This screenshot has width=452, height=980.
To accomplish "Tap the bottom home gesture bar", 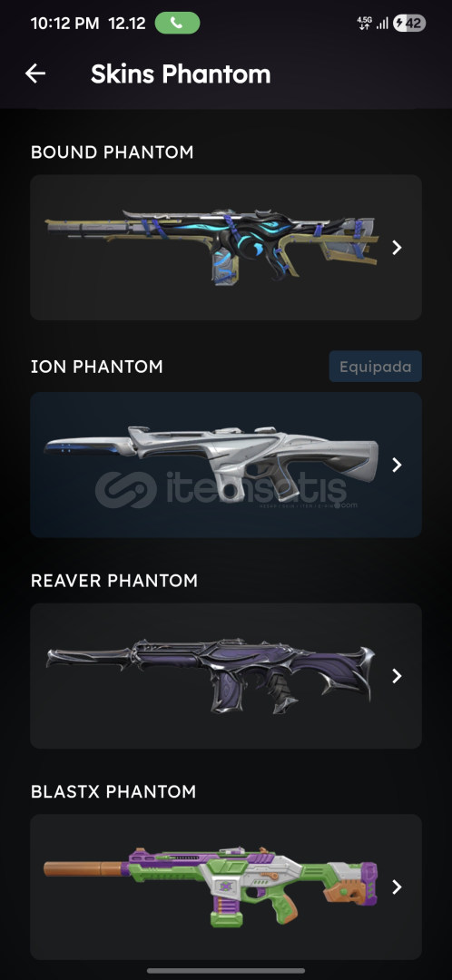I will click(226, 971).
